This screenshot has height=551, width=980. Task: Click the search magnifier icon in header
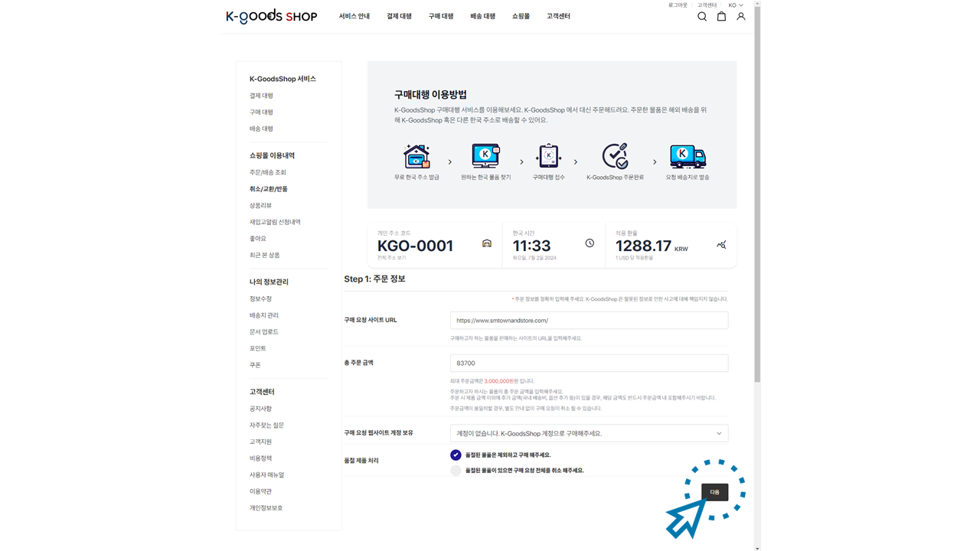701,17
